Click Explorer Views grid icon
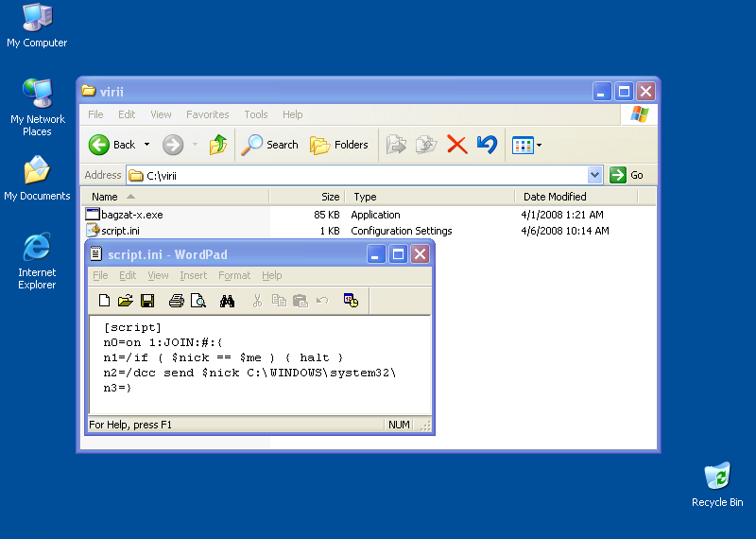The width and height of the screenshot is (756, 539). coord(523,146)
